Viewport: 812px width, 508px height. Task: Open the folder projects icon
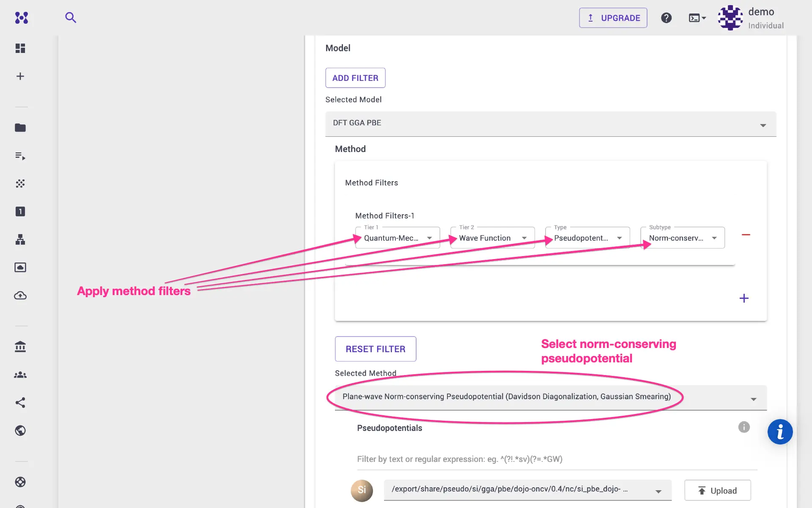pos(20,127)
